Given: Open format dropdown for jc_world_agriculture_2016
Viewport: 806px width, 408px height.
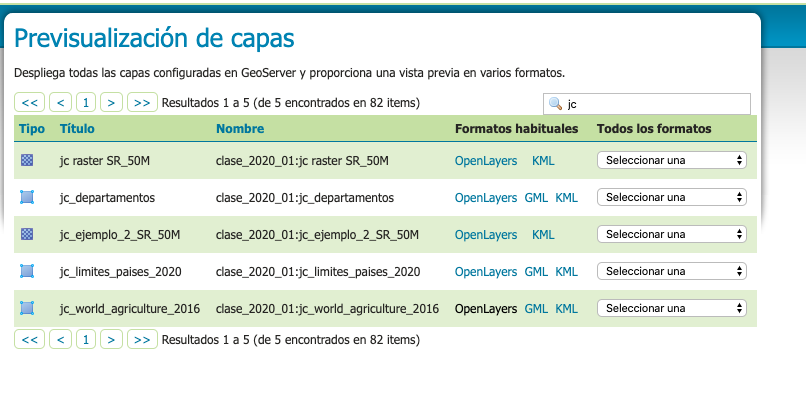Looking at the screenshot, I should tap(671, 308).
